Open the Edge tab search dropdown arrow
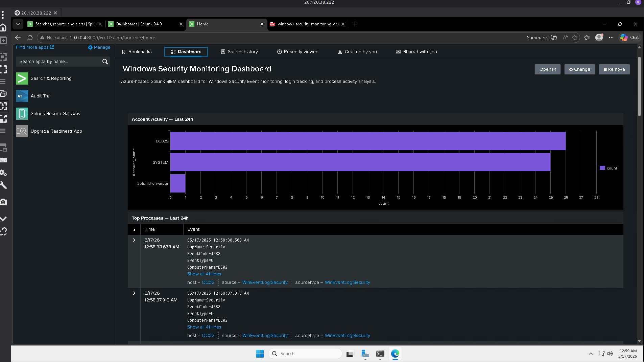The height and width of the screenshot is (362, 644). click(18, 24)
